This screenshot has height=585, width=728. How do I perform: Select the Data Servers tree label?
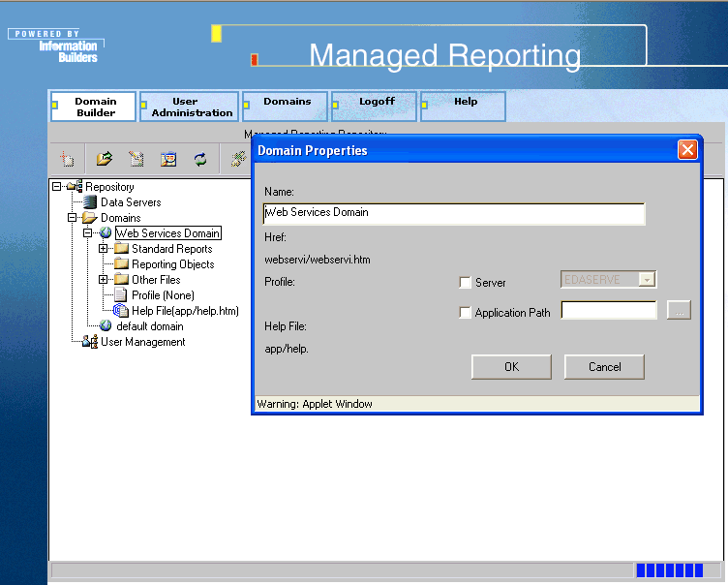pyautogui.click(x=131, y=202)
